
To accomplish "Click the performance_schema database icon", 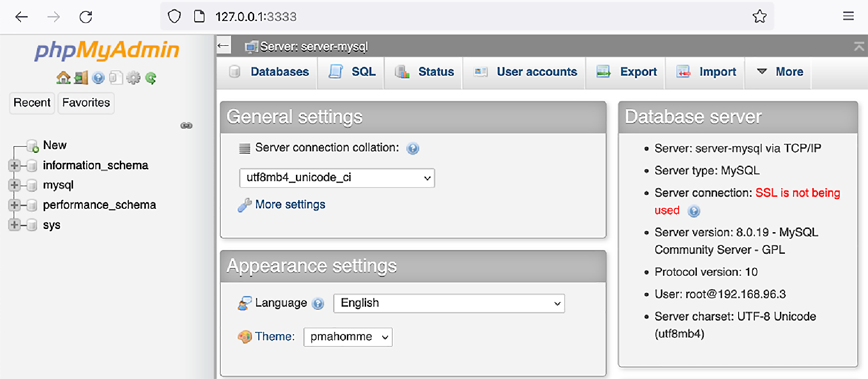I will click(x=32, y=205).
